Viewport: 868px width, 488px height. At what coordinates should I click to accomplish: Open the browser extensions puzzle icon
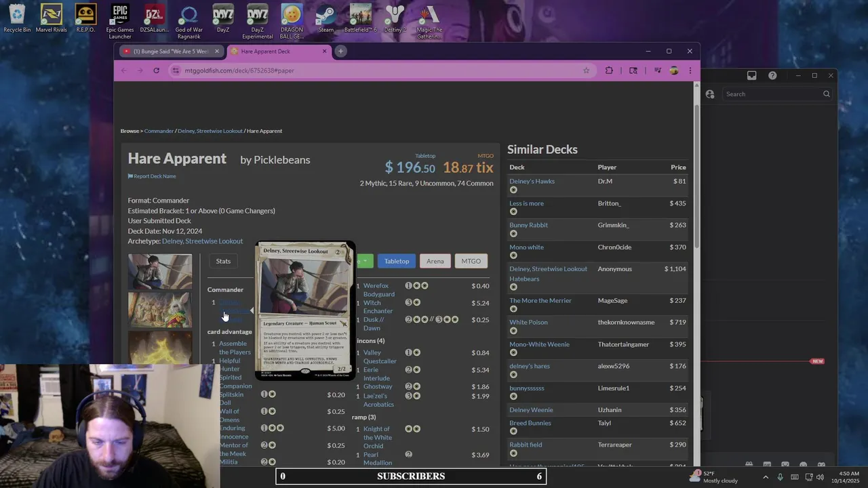(609, 70)
